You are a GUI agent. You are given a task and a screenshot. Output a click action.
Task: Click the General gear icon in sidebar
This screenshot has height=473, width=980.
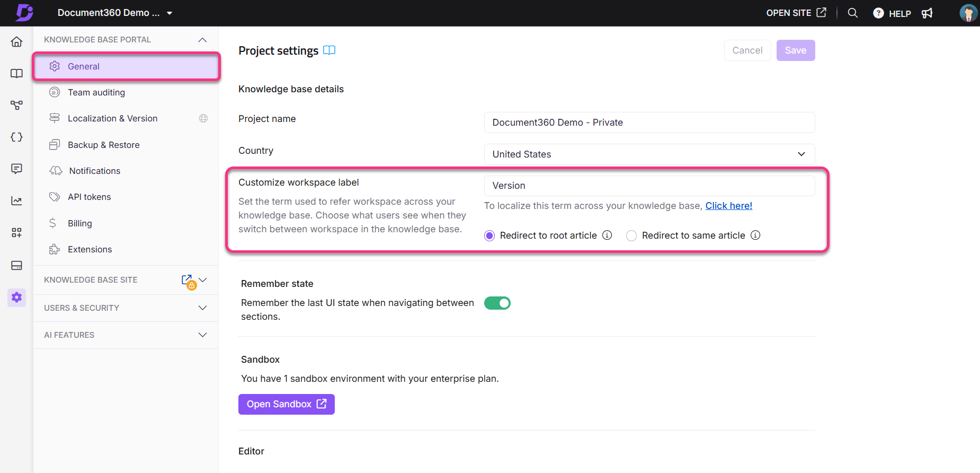pyautogui.click(x=55, y=66)
